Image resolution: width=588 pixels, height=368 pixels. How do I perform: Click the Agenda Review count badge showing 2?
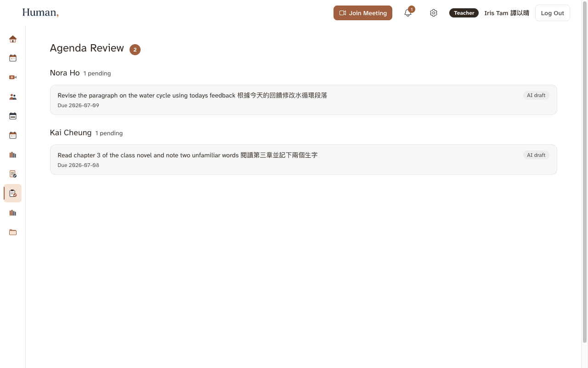(x=135, y=50)
